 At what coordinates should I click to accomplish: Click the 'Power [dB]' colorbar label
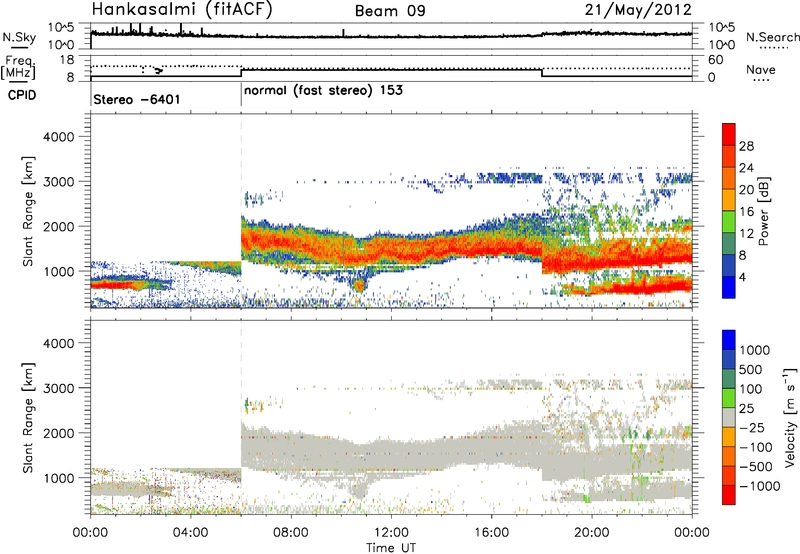click(x=763, y=211)
